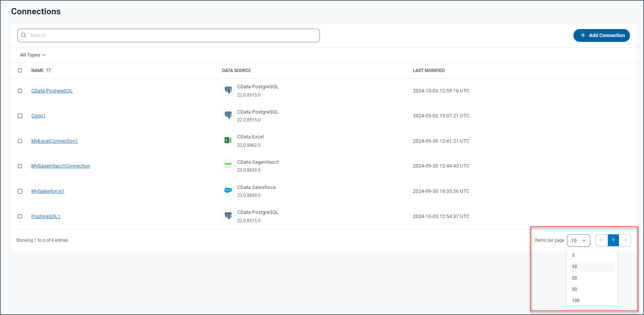
Task: Collapse the Items per page dropdown
Action: [578, 240]
